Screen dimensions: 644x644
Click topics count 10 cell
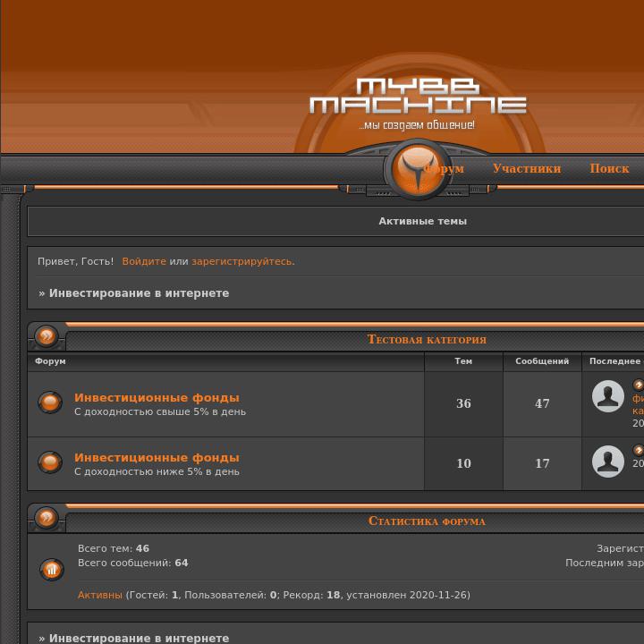coord(463,463)
